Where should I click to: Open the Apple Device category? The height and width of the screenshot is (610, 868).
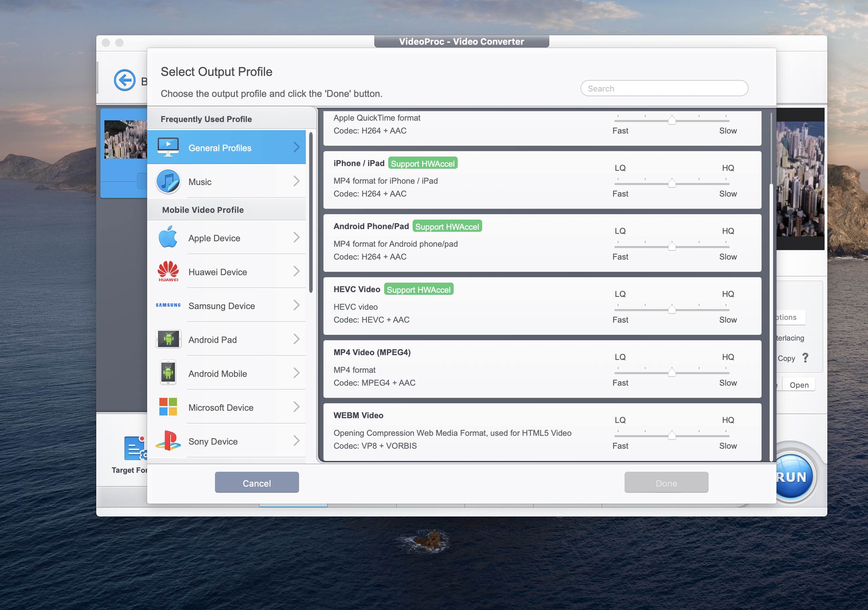pos(226,237)
